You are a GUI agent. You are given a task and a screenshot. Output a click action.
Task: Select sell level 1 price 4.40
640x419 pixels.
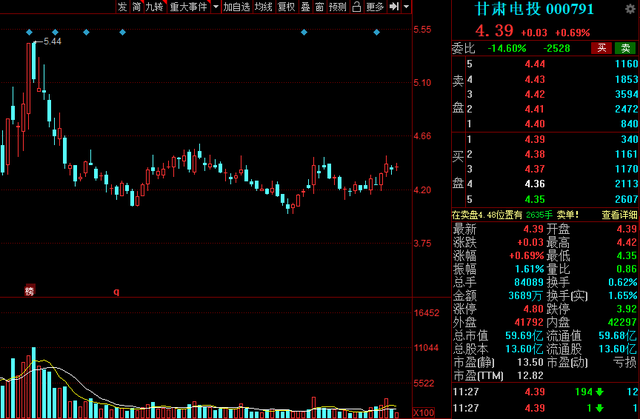tap(535, 124)
